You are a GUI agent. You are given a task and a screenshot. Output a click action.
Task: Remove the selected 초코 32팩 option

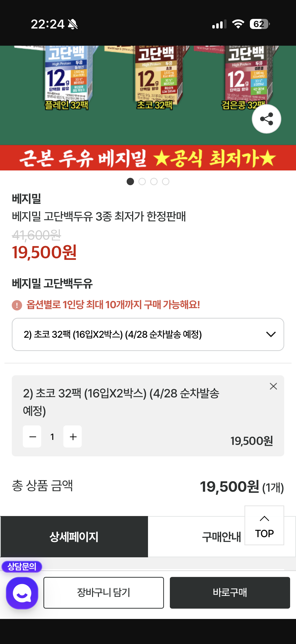pos(273,386)
